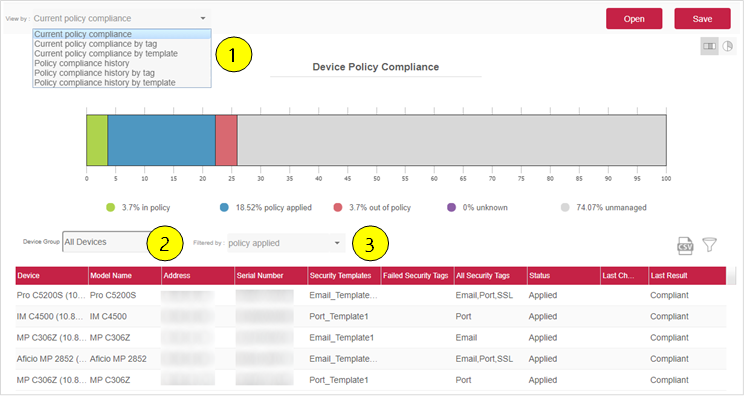The image size is (748, 398).
Task: Toggle 3.7% in policy legend item
Action: click(139, 209)
